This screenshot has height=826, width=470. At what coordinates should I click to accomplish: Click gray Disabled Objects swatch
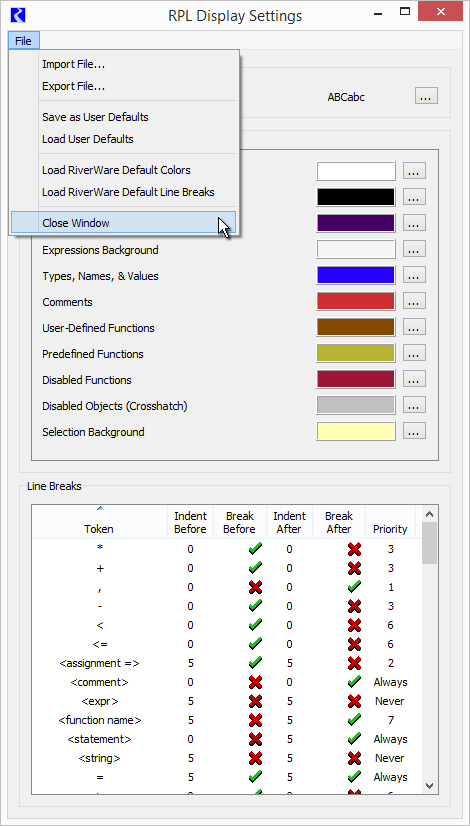pos(356,405)
